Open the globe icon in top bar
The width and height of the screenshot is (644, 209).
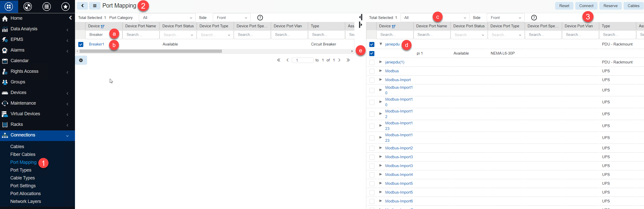tap(28, 6)
